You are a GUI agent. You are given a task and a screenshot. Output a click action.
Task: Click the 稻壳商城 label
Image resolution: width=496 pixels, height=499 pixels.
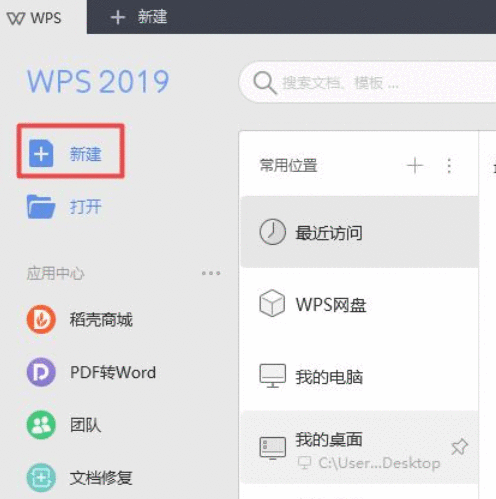[101, 319]
